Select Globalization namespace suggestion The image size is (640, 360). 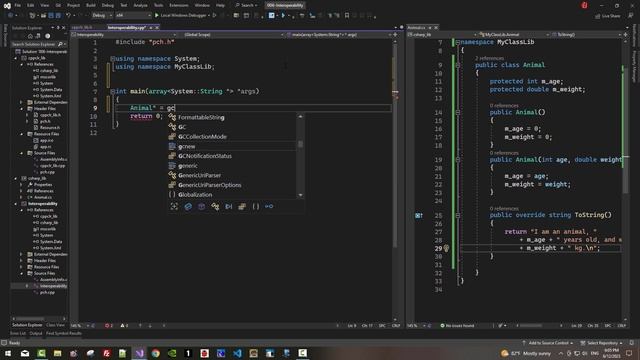pyautogui.click(x=232, y=195)
